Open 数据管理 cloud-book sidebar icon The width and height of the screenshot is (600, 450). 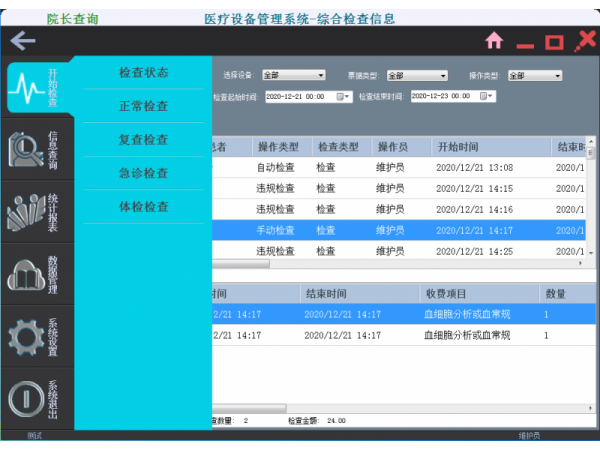tap(27, 273)
